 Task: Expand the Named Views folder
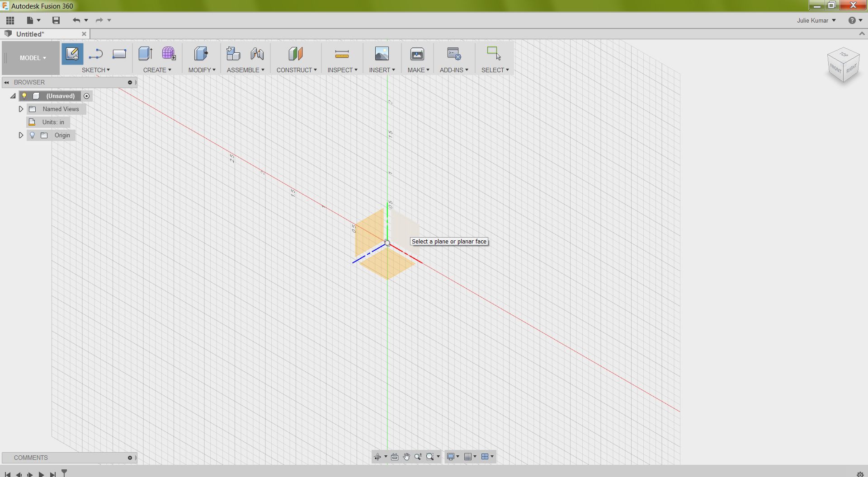click(x=20, y=109)
